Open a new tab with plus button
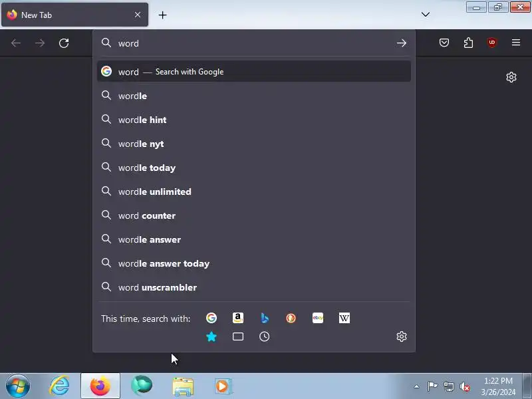Image resolution: width=532 pixels, height=399 pixels. click(162, 15)
